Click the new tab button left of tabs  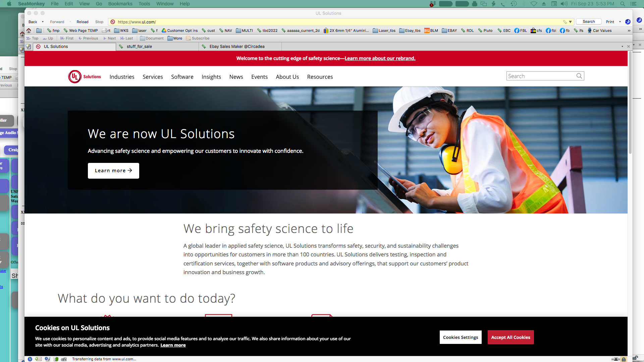click(x=29, y=47)
